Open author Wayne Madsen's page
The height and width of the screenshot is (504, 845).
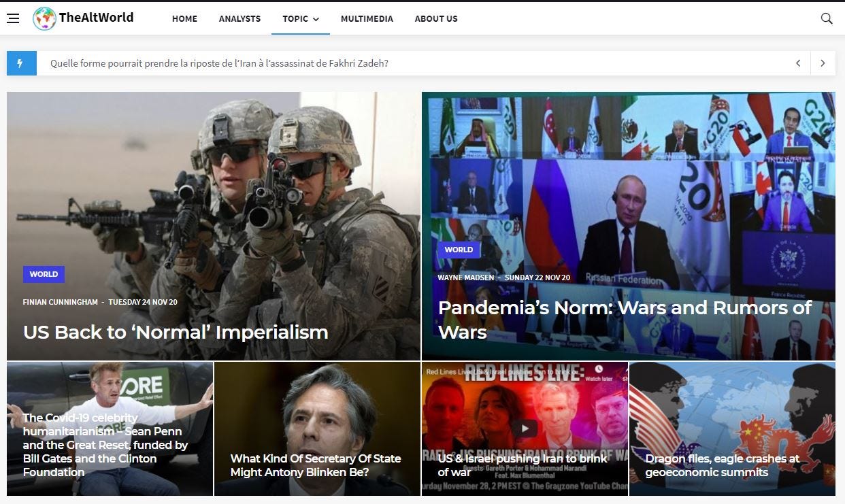tap(466, 278)
